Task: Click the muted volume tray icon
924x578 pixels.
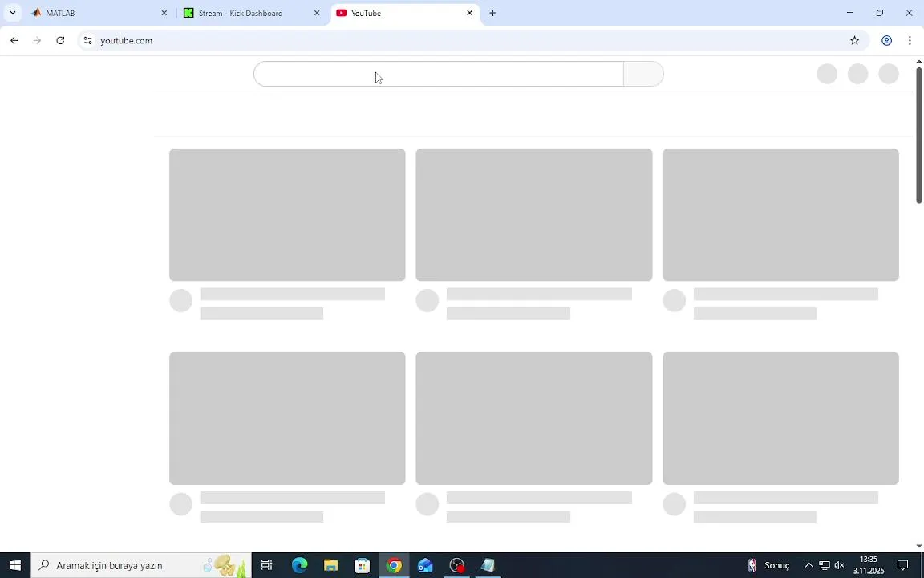Action: 840,565
